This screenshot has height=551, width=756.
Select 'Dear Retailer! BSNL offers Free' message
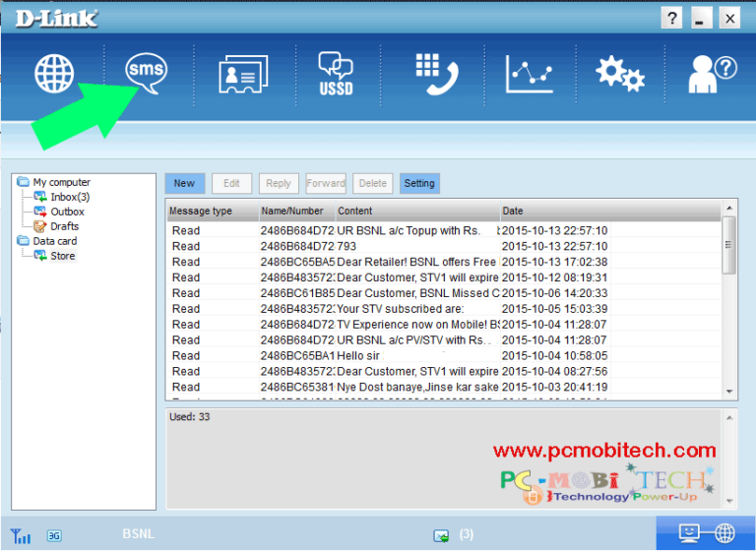tap(444, 262)
